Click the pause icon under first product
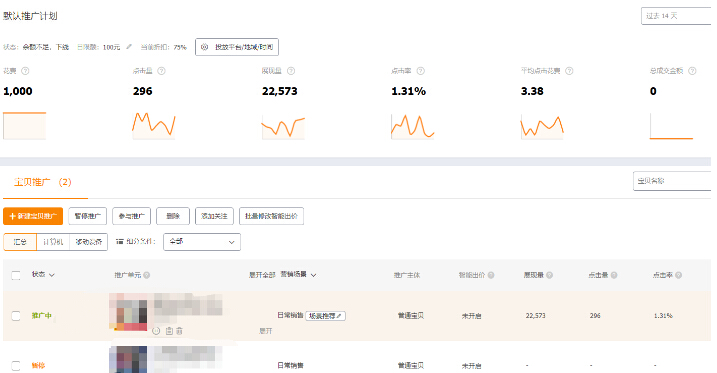This screenshot has width=717, height=373. tap(156, 331)
